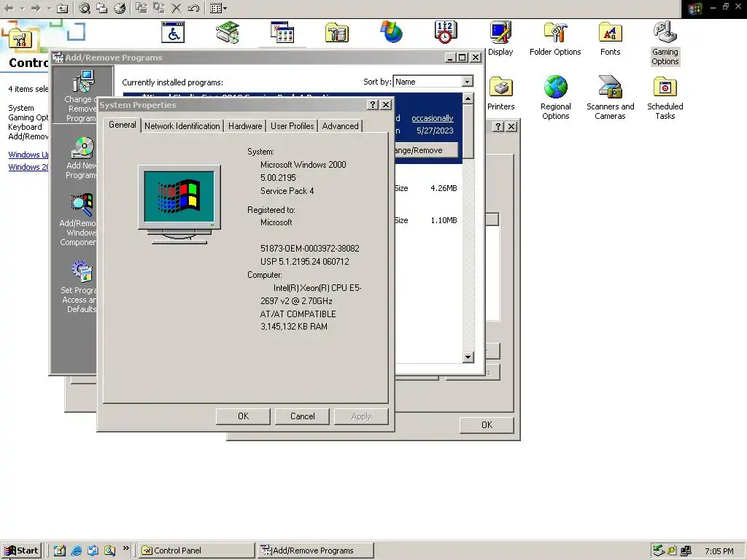Click OK in the rear dialog window
This screenshot has height=560, width=747.
487,425
